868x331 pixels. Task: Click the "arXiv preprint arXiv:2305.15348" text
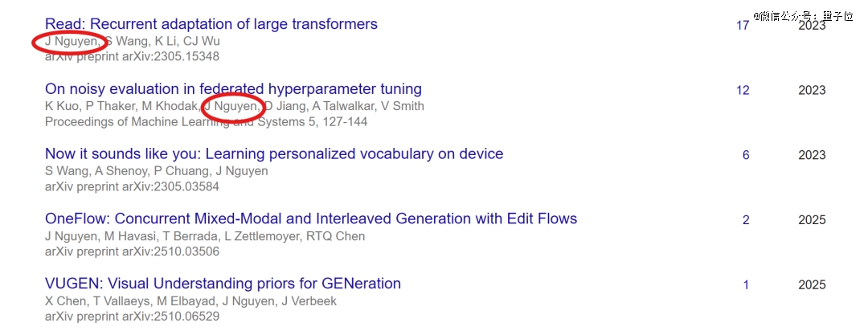coord(132,57)
